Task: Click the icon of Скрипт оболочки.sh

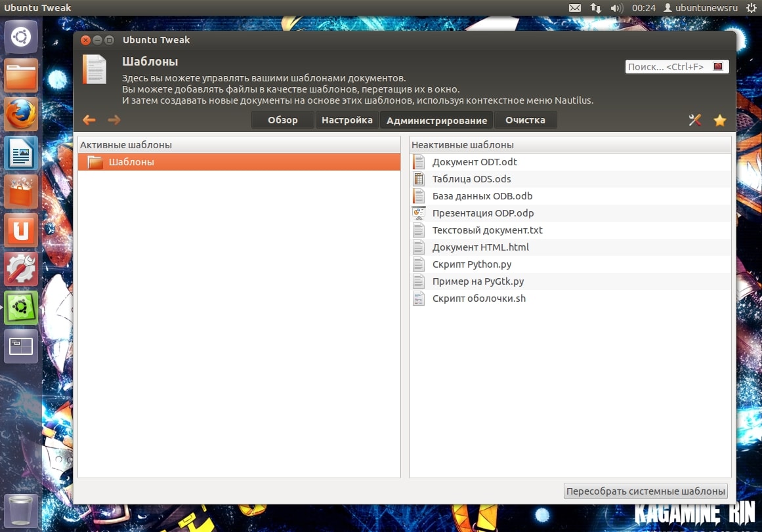Action: coord(419,298)
